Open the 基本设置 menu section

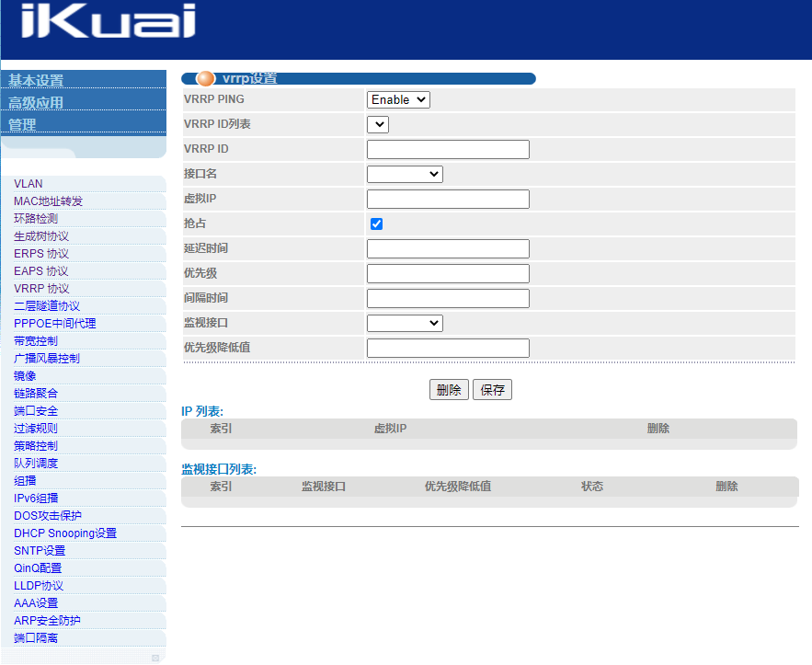35,80
